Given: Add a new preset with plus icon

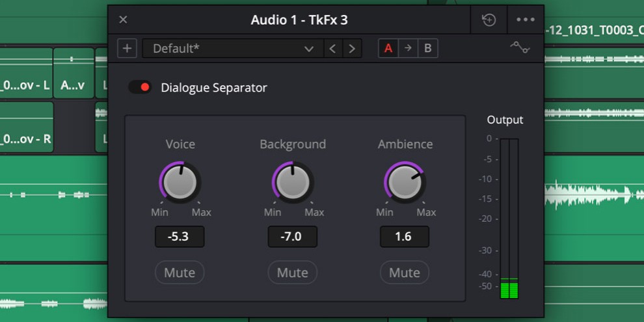Looking at the screenshot, I should [x=127, y=49].
